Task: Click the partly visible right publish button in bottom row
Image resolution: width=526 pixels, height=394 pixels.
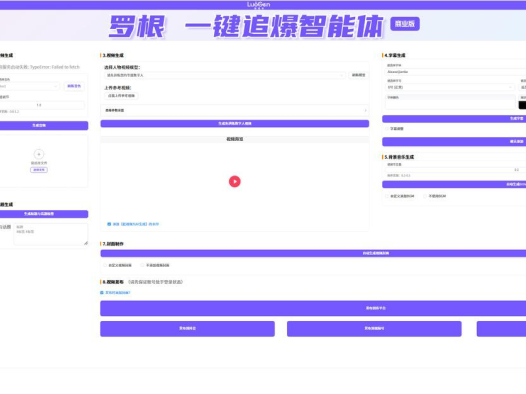Action: tap(501, 329)
